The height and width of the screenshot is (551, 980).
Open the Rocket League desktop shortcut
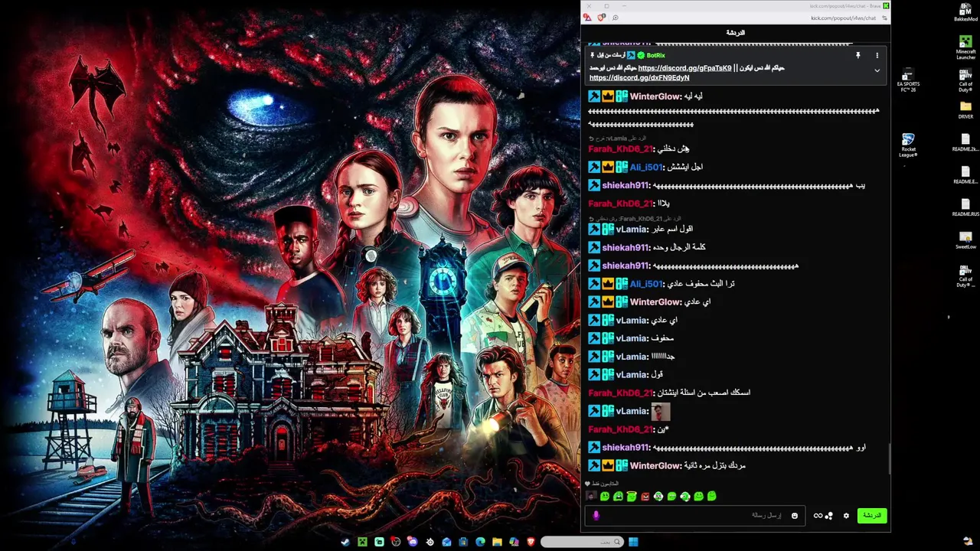[908, 145]
